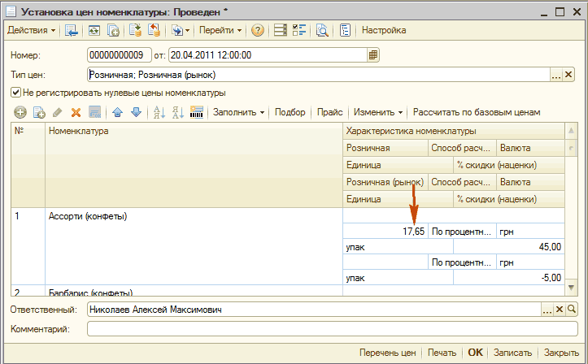
Task: Open Ответственный selection with ellipsis button
Action: point(547,310)
